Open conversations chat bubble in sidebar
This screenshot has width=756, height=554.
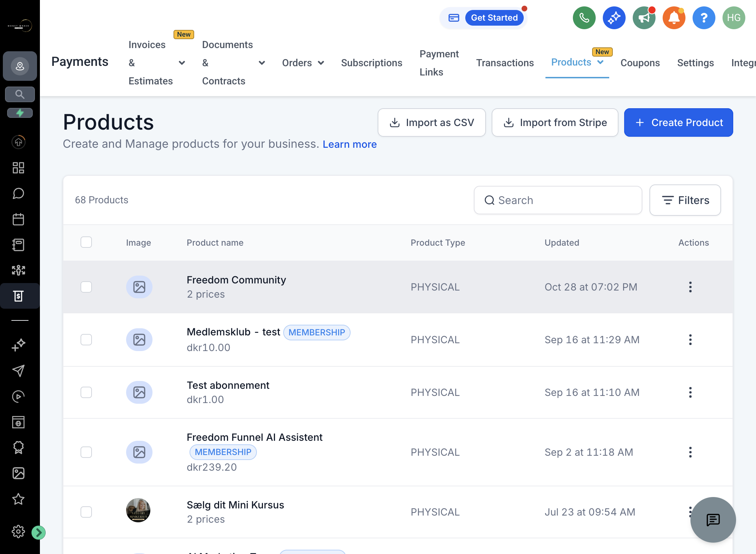click(19, 193)
